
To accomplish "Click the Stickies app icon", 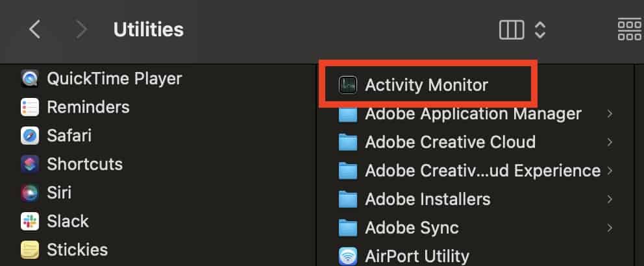I will click(30, 249).
